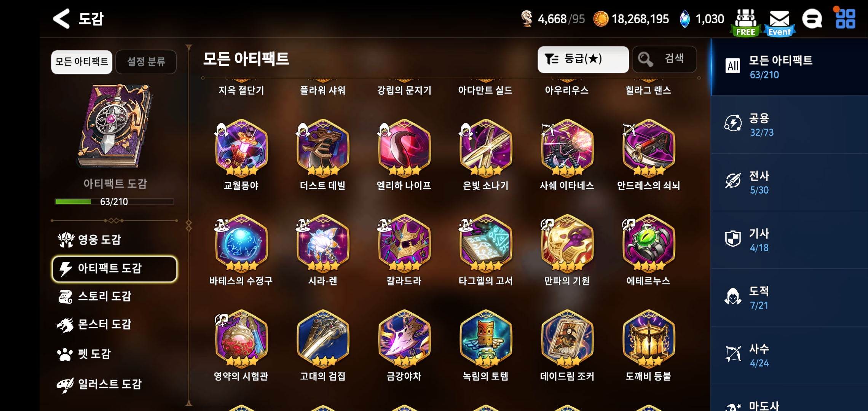The height and width of the screenshot is (411, 868).
Task: Switch to 모든 아티팩트 toggle tab
Action: click(81, 62)
